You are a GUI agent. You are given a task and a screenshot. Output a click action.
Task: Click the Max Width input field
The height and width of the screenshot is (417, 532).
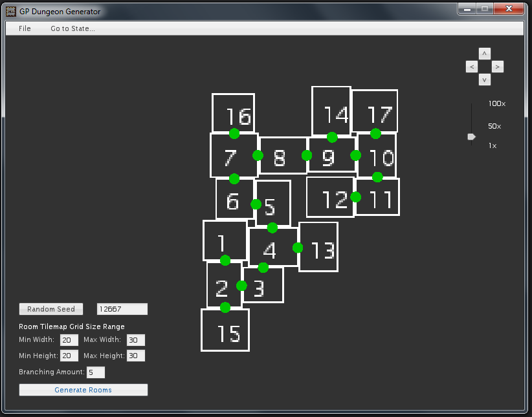136,340
